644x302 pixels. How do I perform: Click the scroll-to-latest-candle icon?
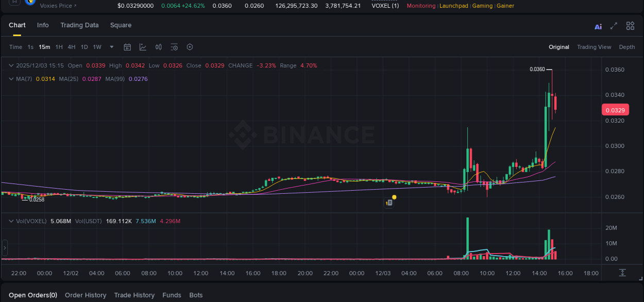click(622, 273)
